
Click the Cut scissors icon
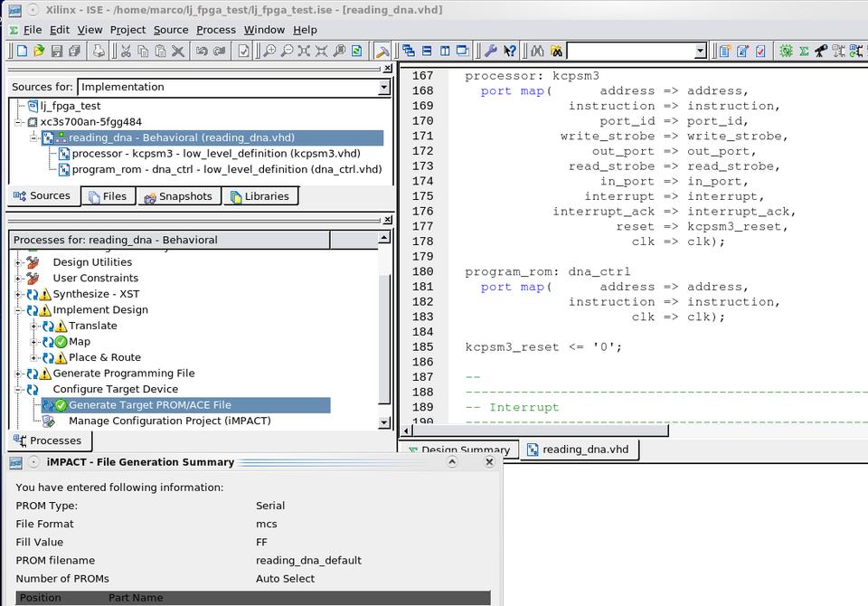click(x=126, y=52)
